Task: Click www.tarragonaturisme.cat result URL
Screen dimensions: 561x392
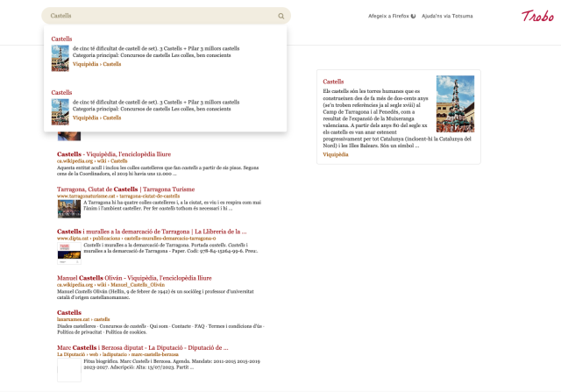Action: pos(118,196)
